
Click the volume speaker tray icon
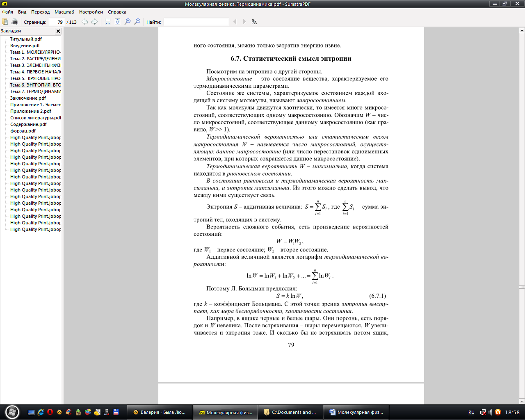click(490, 412)
